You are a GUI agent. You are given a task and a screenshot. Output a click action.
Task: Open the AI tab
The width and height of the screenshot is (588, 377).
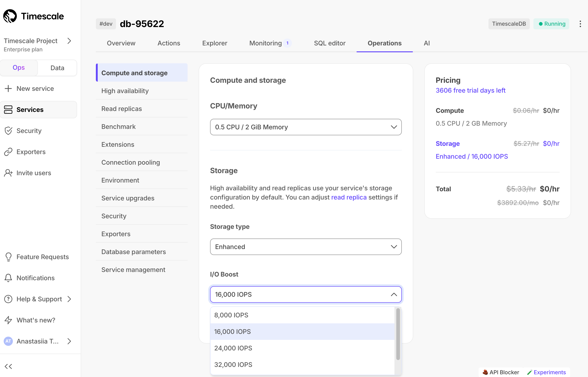tap(427, 43)
